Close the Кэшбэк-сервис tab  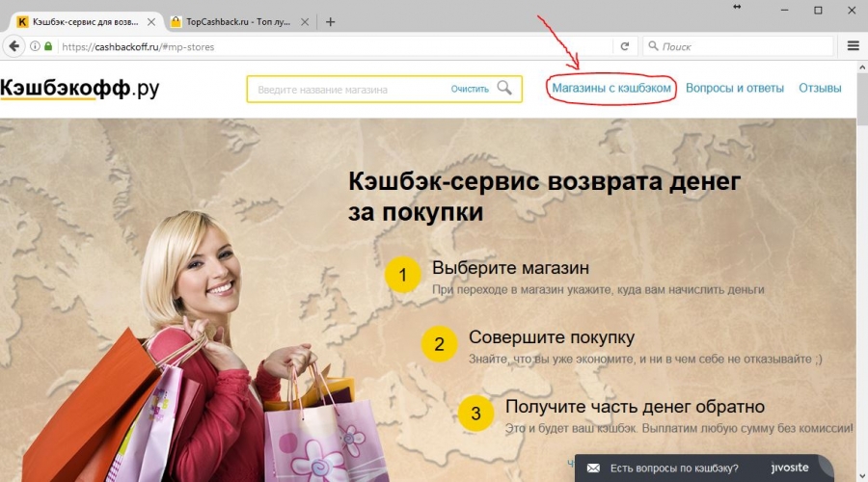click(x=151, y=22)
